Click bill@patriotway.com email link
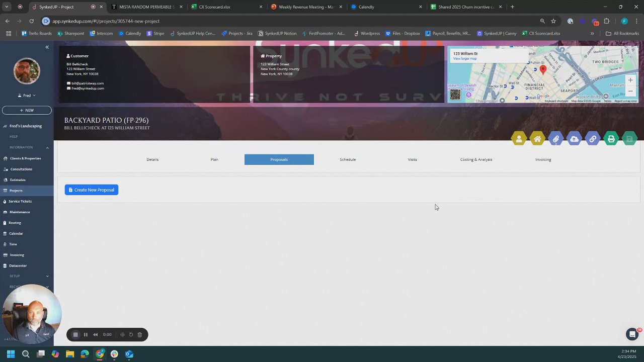The image size is (644, 362). pos(88,83)
